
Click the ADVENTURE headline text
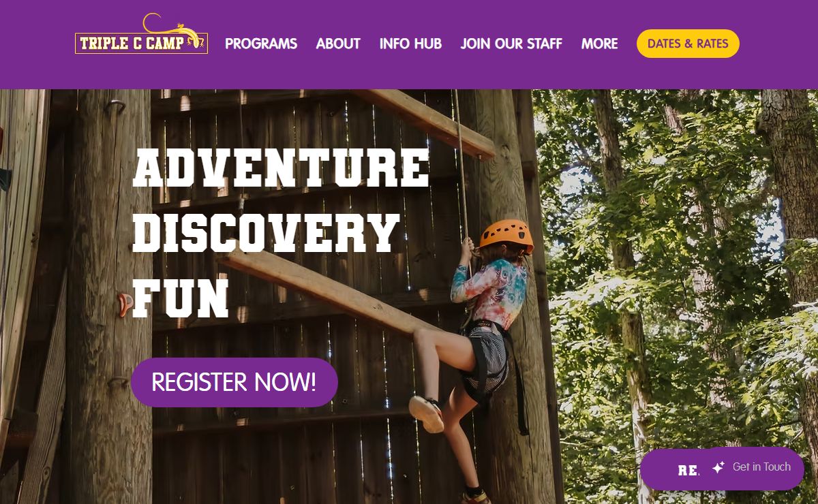click(281, 168)
